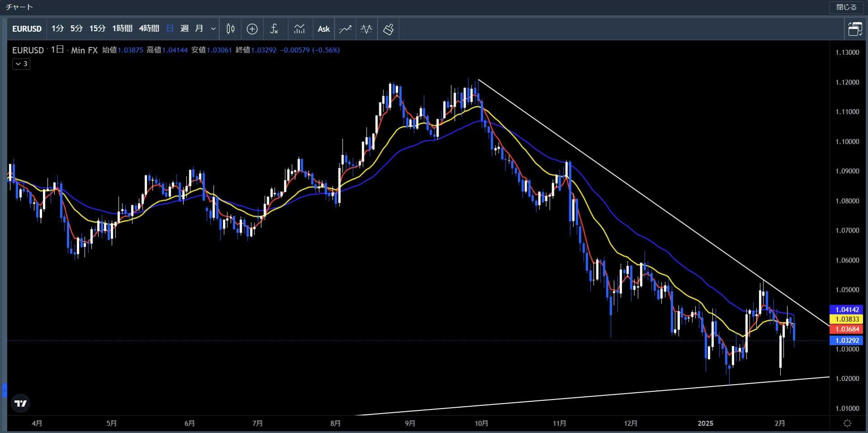The image size is (868, 433).
Task: Click the 2月 date axis label
Action: point(780,423)
